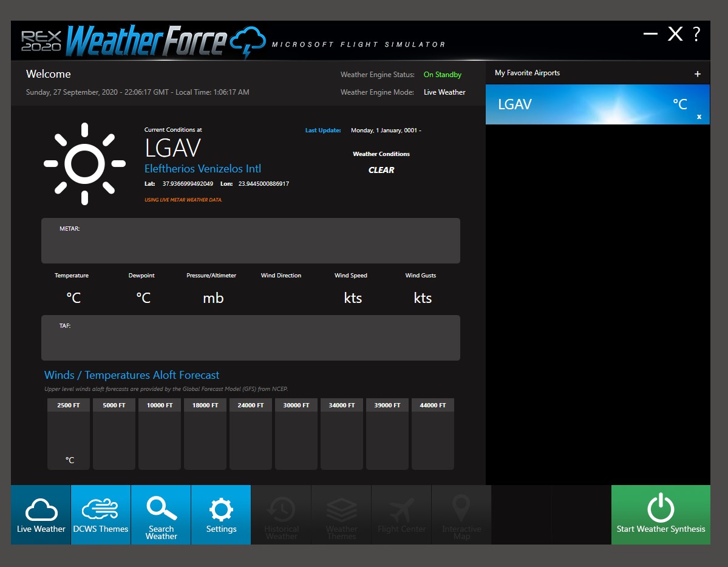This screenshot has width=728, height=567.
Task: Click the Eleftherios Venizelos Intl airport name
Action: [202, 169]
